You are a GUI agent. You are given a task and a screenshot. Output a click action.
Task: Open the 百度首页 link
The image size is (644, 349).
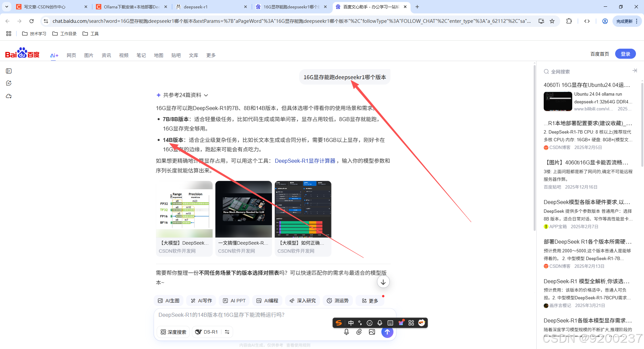(x=600, y=54)
